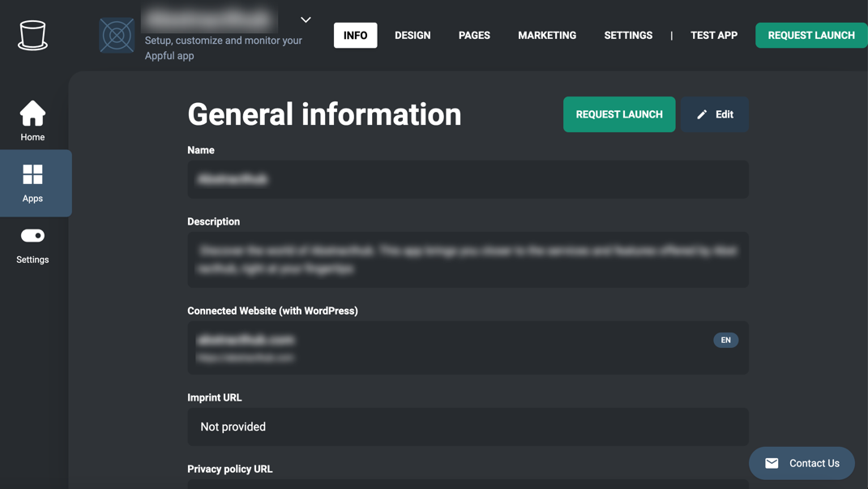Expand the app selector chevron

click(x=306, y=19)
